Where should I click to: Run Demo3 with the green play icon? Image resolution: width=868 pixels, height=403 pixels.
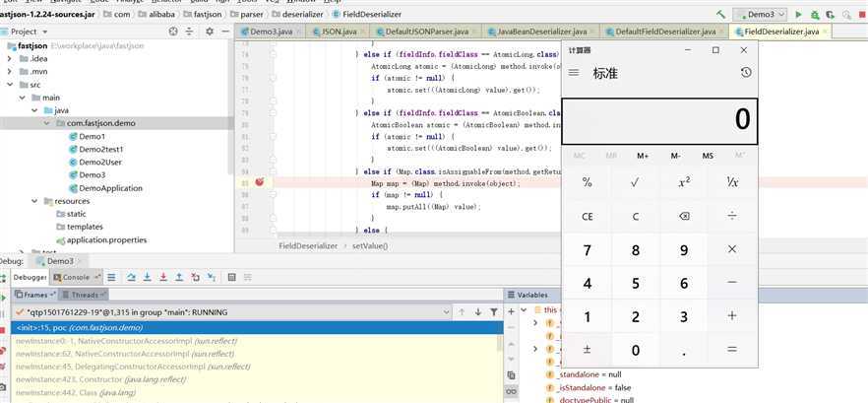tap(798, 15)
